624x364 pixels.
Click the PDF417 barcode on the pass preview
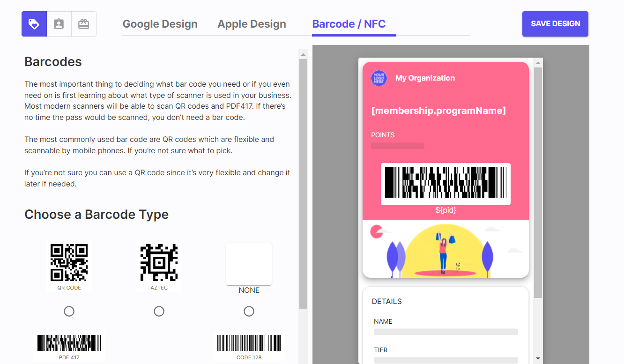point(446,183)
